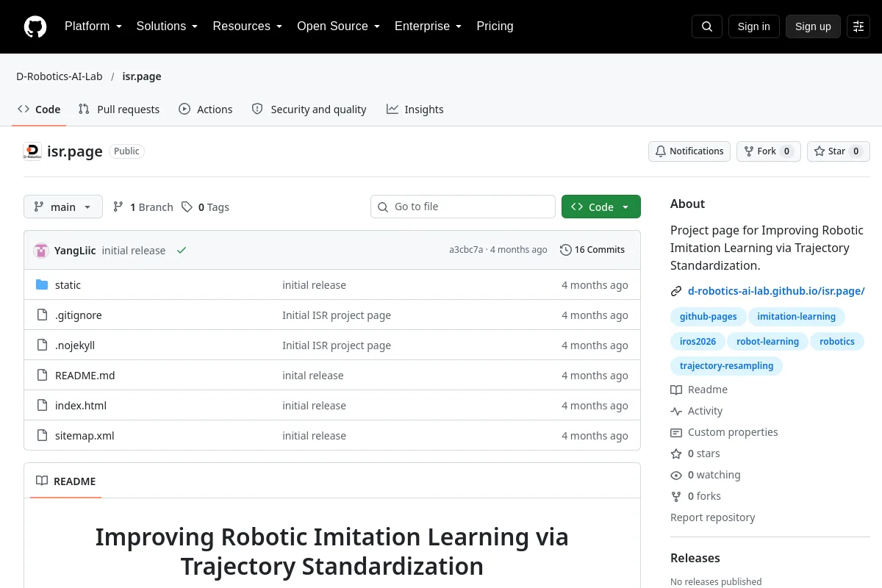This screenshot has height=588, width=882.
Task: Click the GitHub logo home icon
Action: 35,26
